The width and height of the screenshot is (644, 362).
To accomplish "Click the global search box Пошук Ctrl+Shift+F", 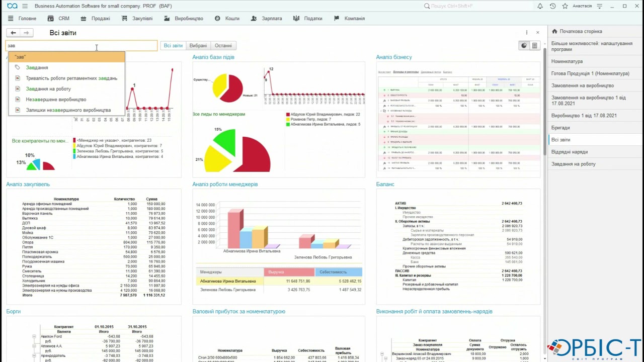I will (x=478, y=6).
